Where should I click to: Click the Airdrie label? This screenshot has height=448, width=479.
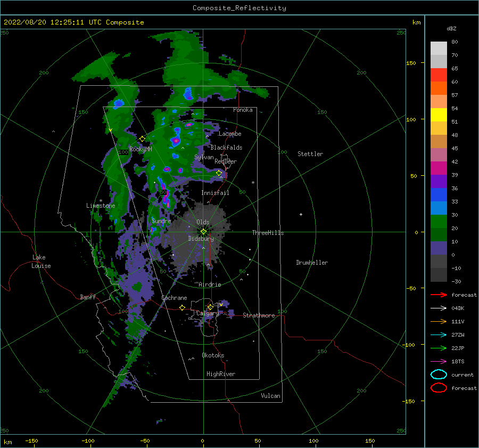[210, 284]
